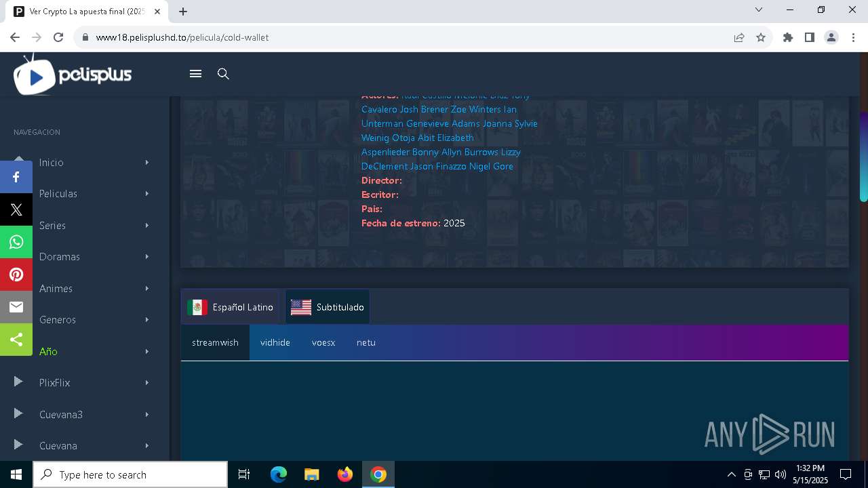868x488 pixels.
Task: Go back to previous page
Action: click(x=15, y=37)
